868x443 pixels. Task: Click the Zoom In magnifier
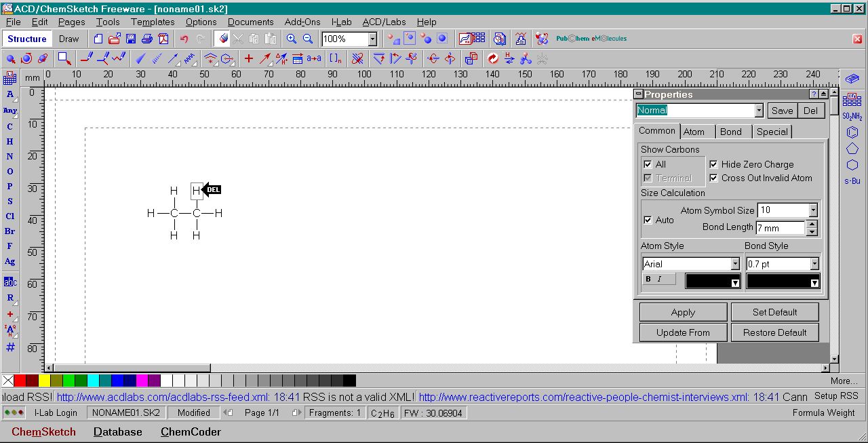click(x=292, y=39)
